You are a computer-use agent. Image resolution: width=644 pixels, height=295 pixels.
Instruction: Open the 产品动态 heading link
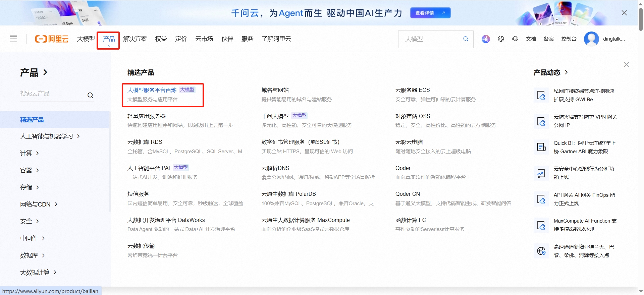pyautogui.click(x=551, y=72)
